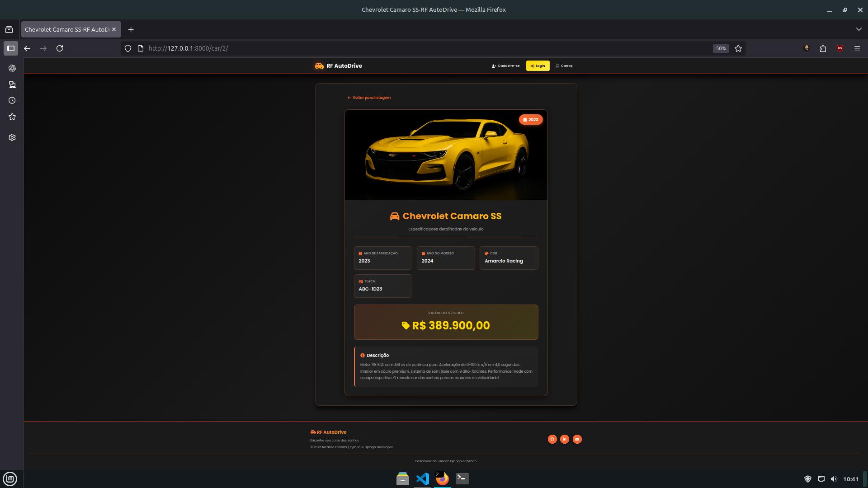Bookmark this page with the star
This screenshot has width=868, height=488.
tap(738, 48)
